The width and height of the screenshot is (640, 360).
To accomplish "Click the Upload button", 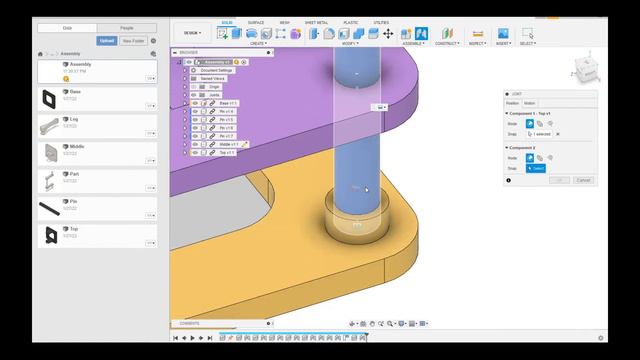I will click(x=107, y=41).
